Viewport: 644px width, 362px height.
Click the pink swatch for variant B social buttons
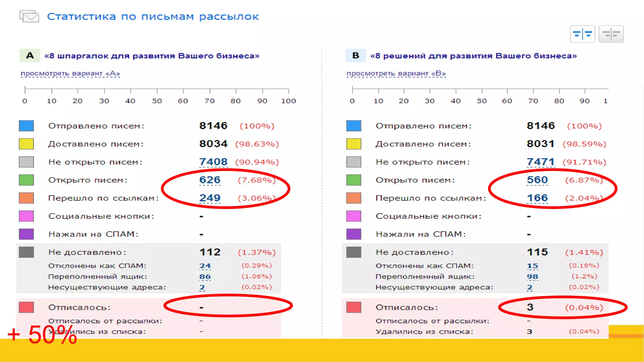(x=354, y=216)
